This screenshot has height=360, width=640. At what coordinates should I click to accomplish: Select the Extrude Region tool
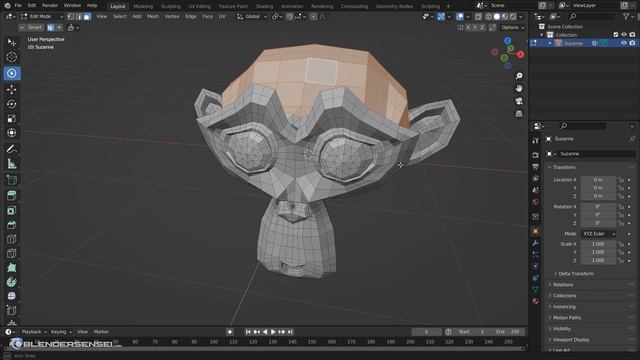pos(11,196)
